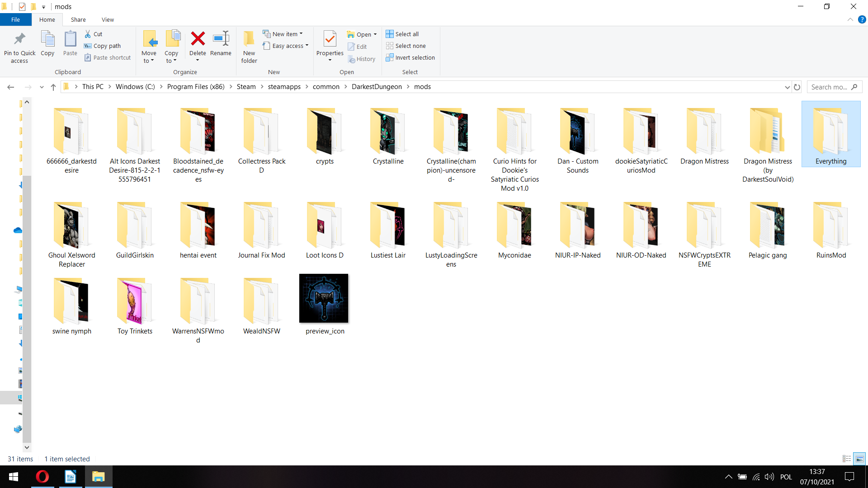Select the Everything folder
Screen dimensions: 868x488
pos(831,134)
